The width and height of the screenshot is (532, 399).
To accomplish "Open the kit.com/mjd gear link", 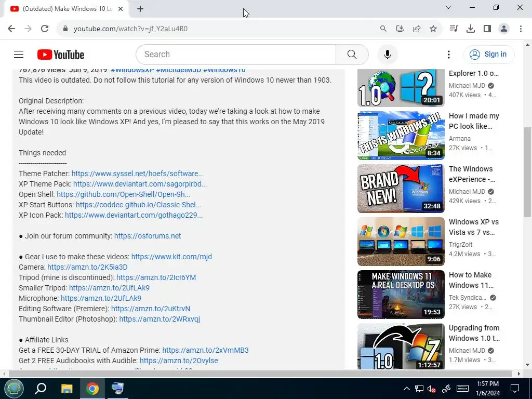I will tap(171, 257).
